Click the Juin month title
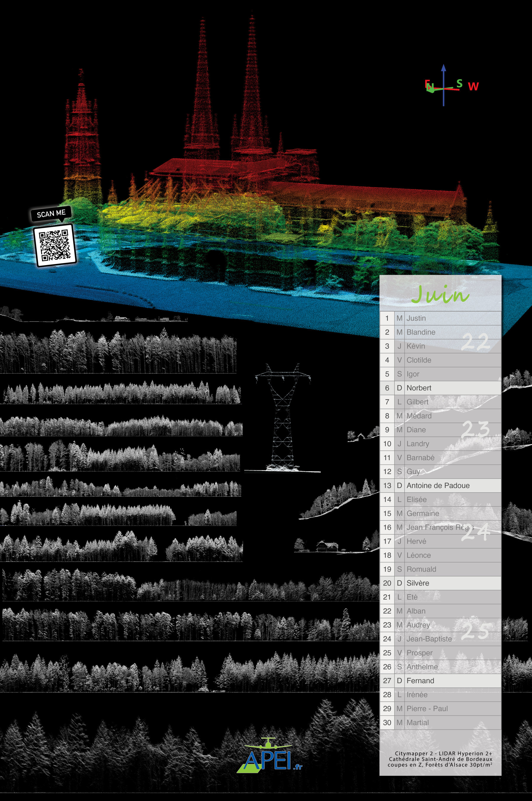Image resolution: width=532 pixels, height=801 pixels. click(440, 294)
